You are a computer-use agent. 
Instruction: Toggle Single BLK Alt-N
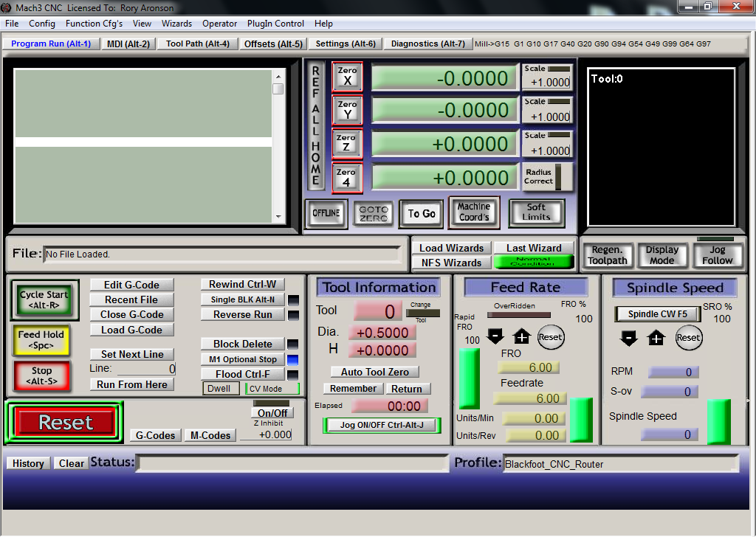coord(242,299)
